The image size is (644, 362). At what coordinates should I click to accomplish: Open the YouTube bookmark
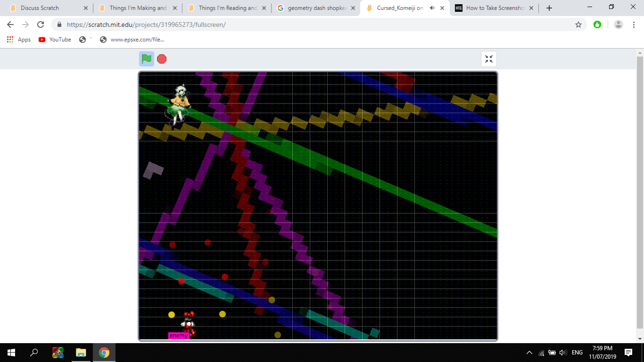click(55, 40)
